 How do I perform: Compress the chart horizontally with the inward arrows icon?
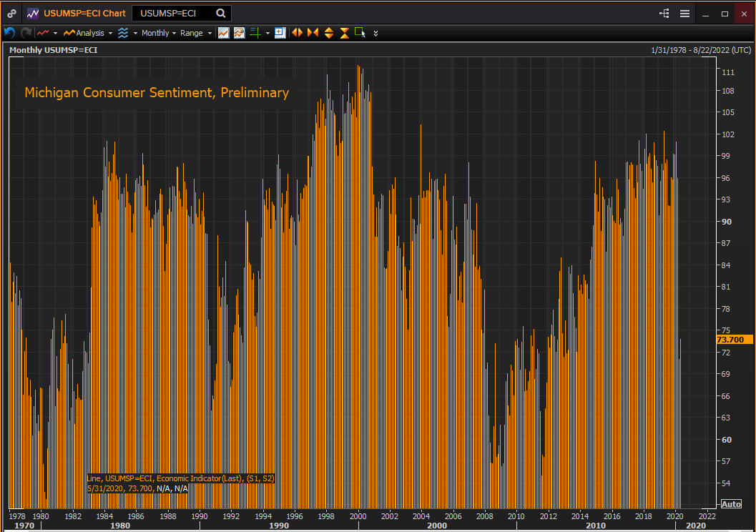pos(313,33)
